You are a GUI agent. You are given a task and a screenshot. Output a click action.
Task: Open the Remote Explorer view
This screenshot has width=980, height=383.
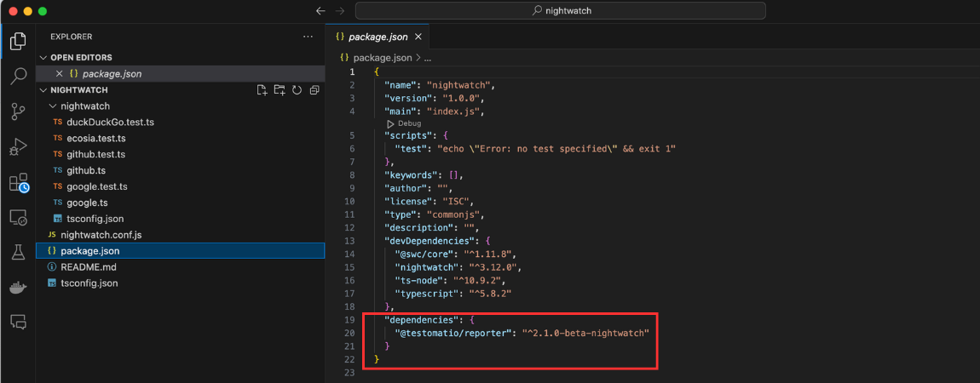pyautogui.click(x=18, y=218)
